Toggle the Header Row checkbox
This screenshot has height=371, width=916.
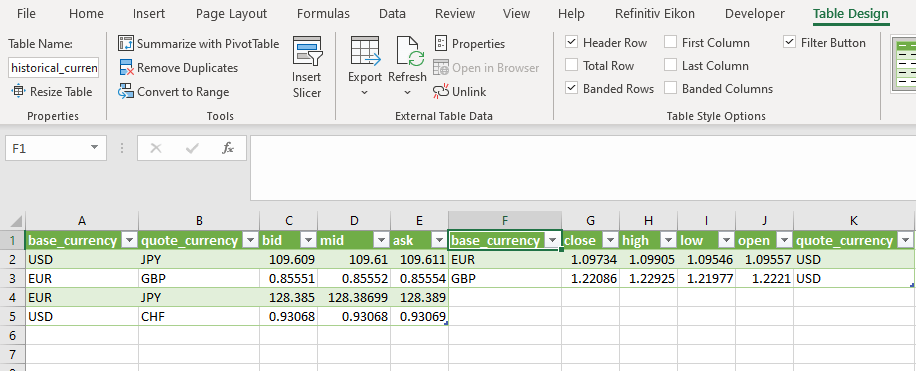pyautogui.click(x=572, y=43)
